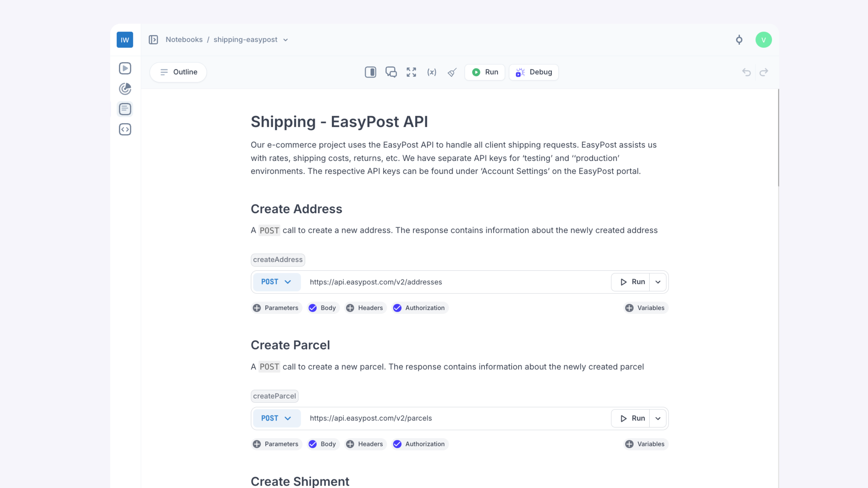Run the createParcel request
The image size is (868, 488).
(631, 419)
